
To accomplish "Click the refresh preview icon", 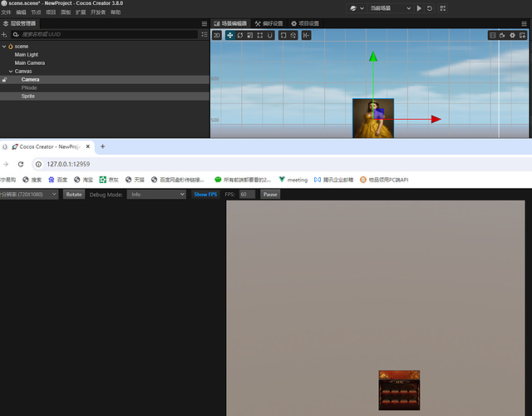I will click(430, 8).
